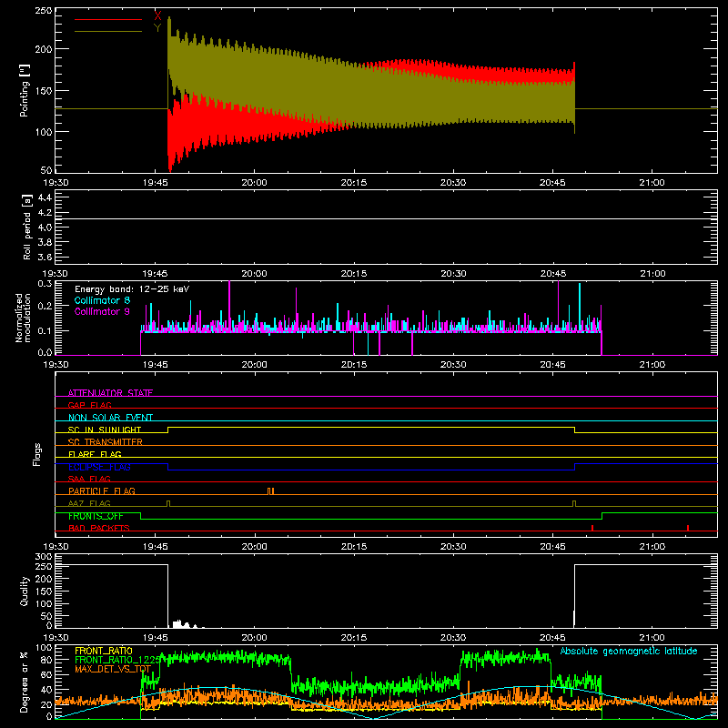The height and width of the screenshot is (728, 728).
Task: Click the green FRONT_RATIO_1225 legend label
Action: (117, 660)
